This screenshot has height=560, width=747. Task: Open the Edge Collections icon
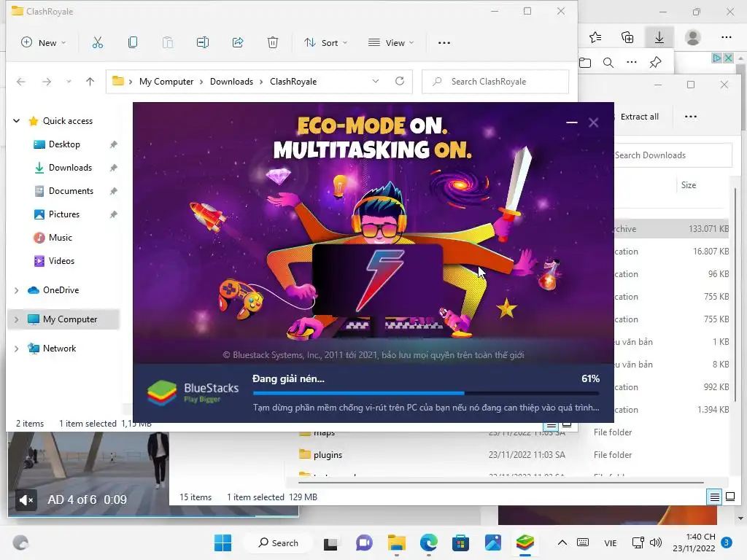(x=627, y=37)
